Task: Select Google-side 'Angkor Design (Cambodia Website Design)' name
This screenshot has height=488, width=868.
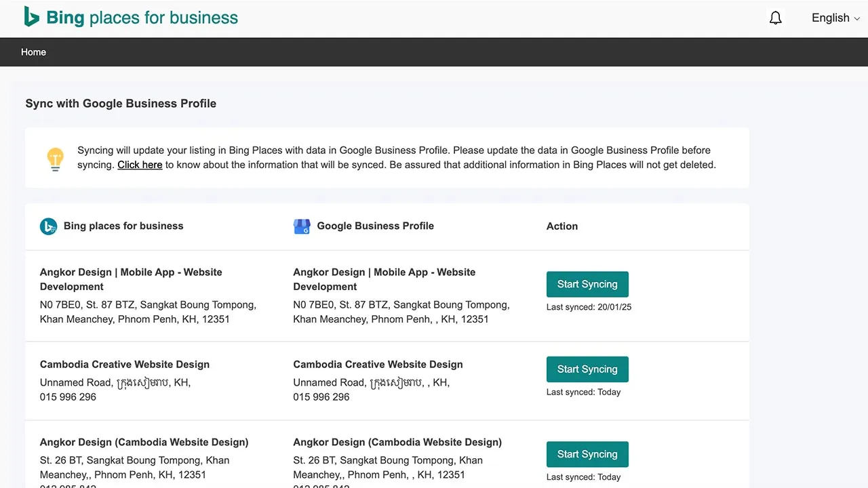Action: pos(397,443)
